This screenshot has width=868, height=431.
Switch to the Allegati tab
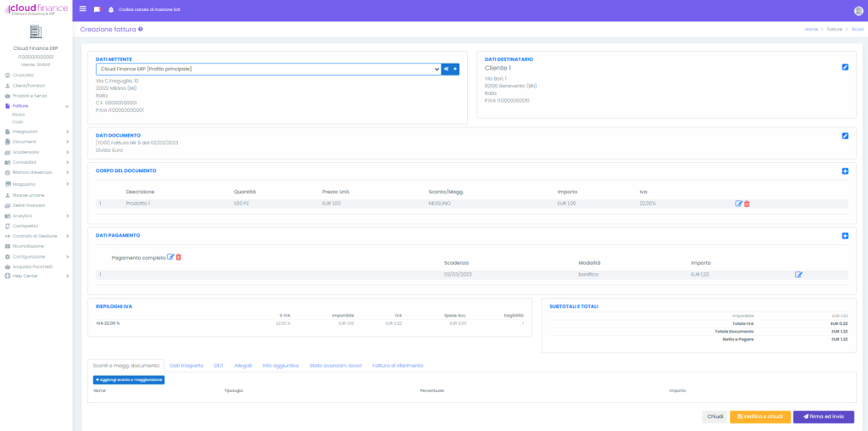[243, 366]
